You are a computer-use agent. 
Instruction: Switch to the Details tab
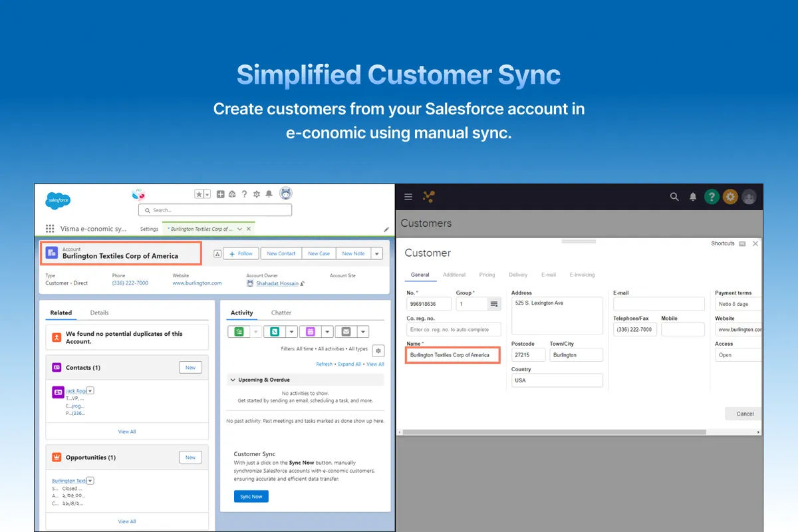pyautogui.click(x=99, y=313)
